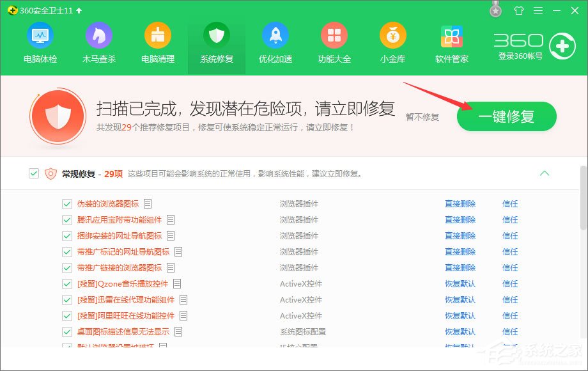Open 电脑体检 (computer checkup)
The image size is (588, 371).
click(40, 43)
